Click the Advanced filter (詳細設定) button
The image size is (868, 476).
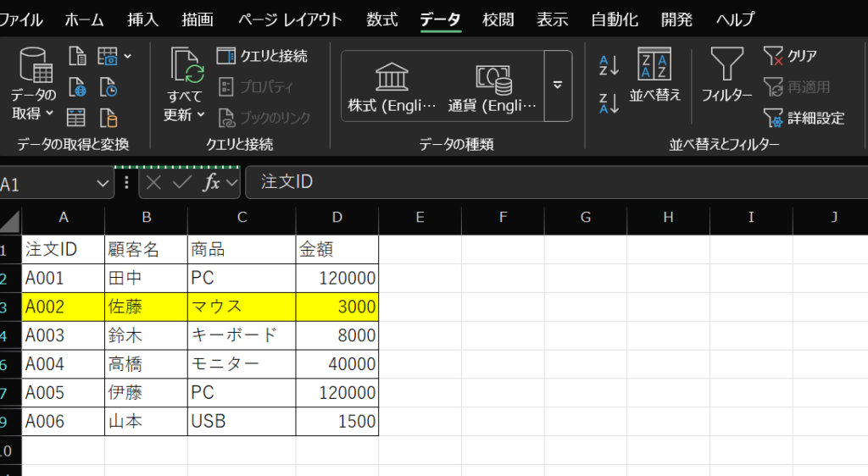804,118
